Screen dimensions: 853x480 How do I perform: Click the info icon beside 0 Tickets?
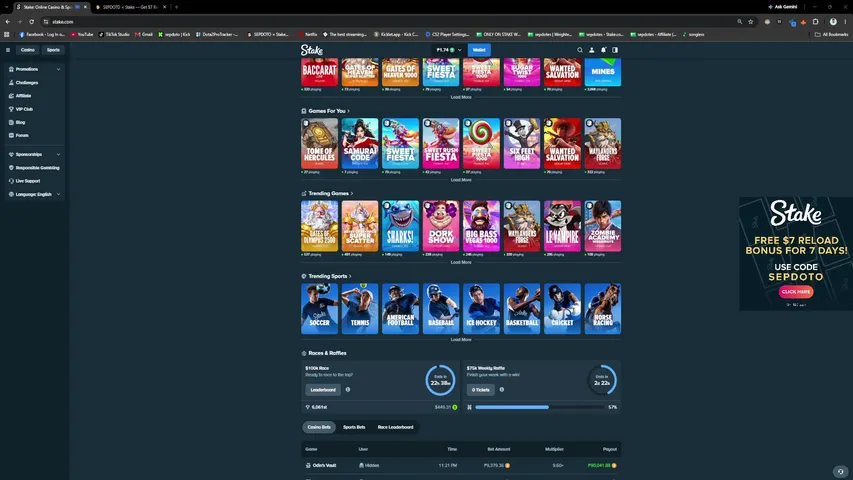(502, 390)
